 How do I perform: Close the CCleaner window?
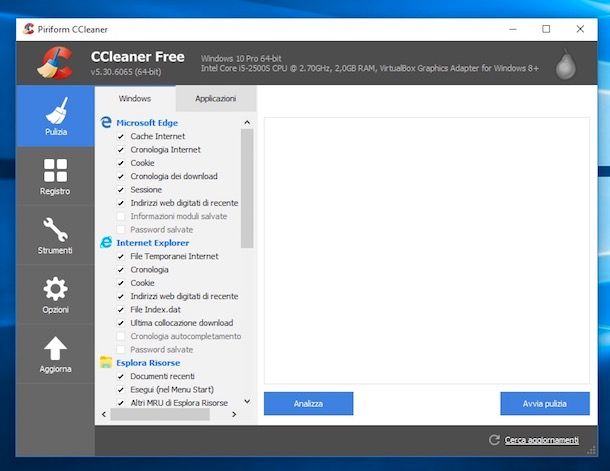click(x=580, y=29)
